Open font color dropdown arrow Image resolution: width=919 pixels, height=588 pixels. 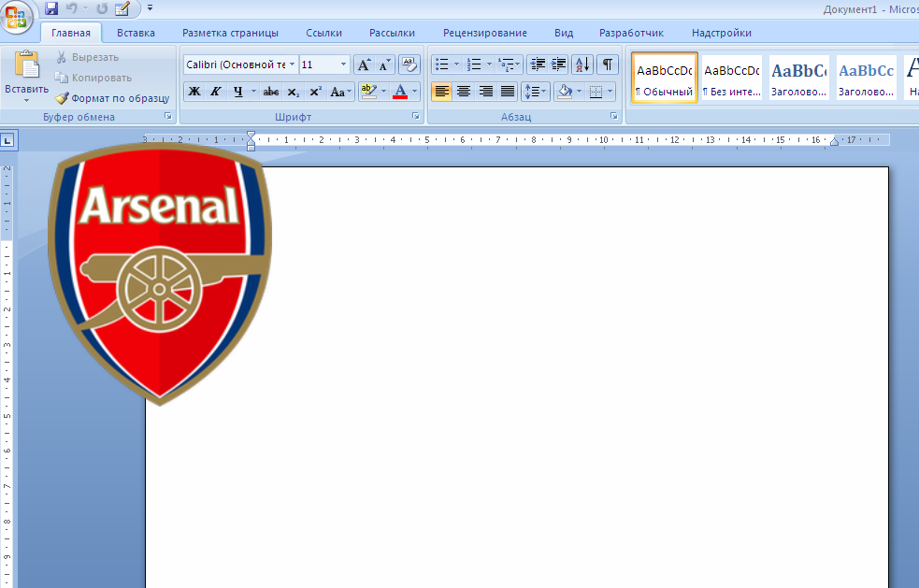pyautogui.click(x=415, y=92)
